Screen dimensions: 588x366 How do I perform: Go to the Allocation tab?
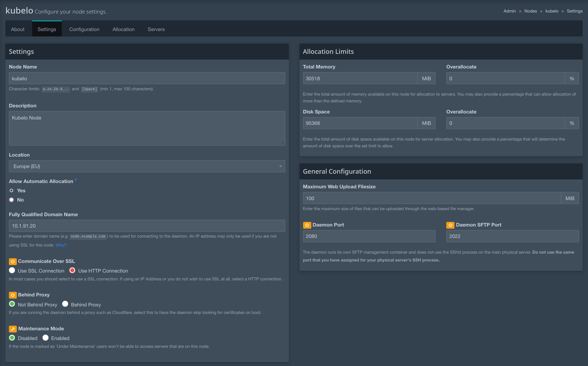(124, 29)
